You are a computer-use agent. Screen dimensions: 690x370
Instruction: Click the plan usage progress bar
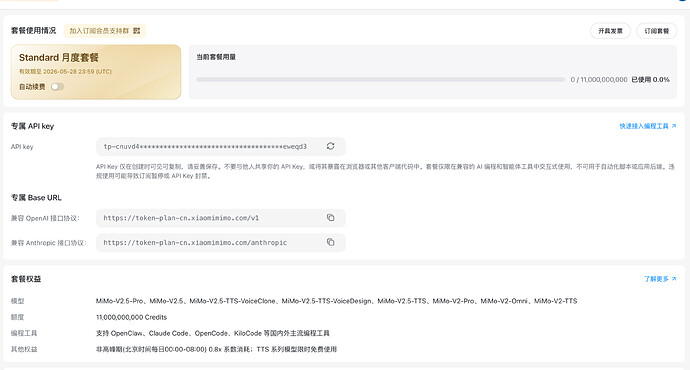(380, 80)
